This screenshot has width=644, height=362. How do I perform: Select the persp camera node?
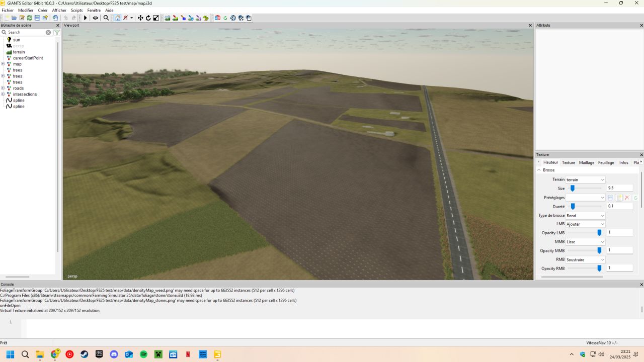(18, 46)
